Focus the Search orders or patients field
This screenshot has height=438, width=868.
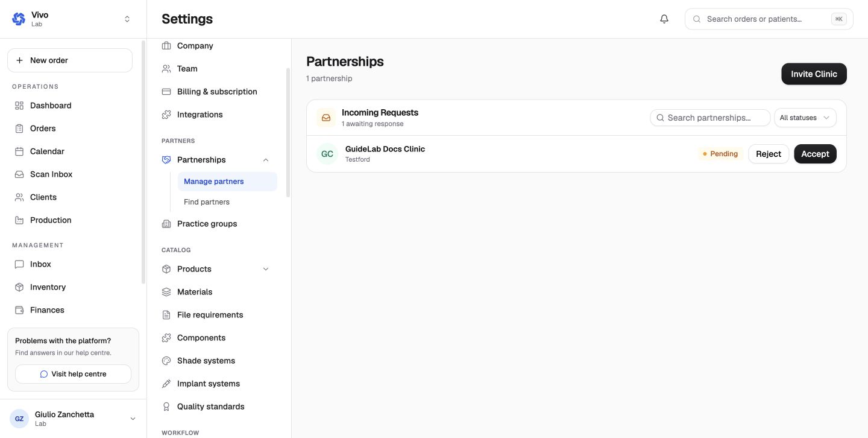coord(769,19)
